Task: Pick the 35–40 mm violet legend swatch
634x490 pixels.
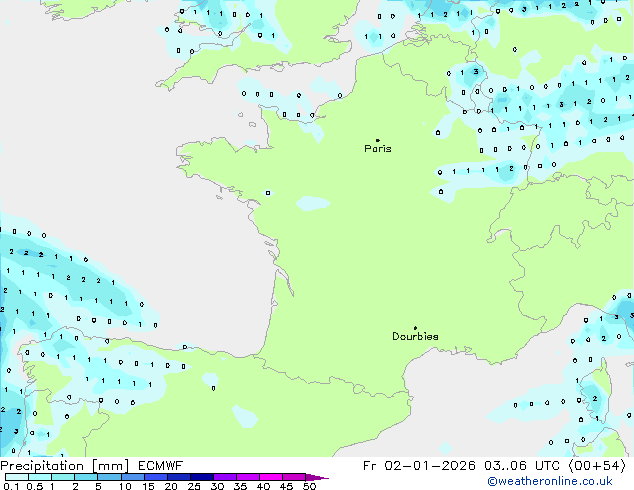Action: [x=248, y=477]
